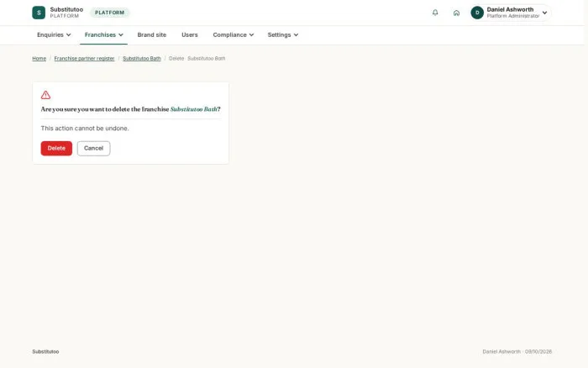Viewport: 588px width, 368px height.
Task: Open the Franchises dropdown menu
Action: tap(103, 35)
